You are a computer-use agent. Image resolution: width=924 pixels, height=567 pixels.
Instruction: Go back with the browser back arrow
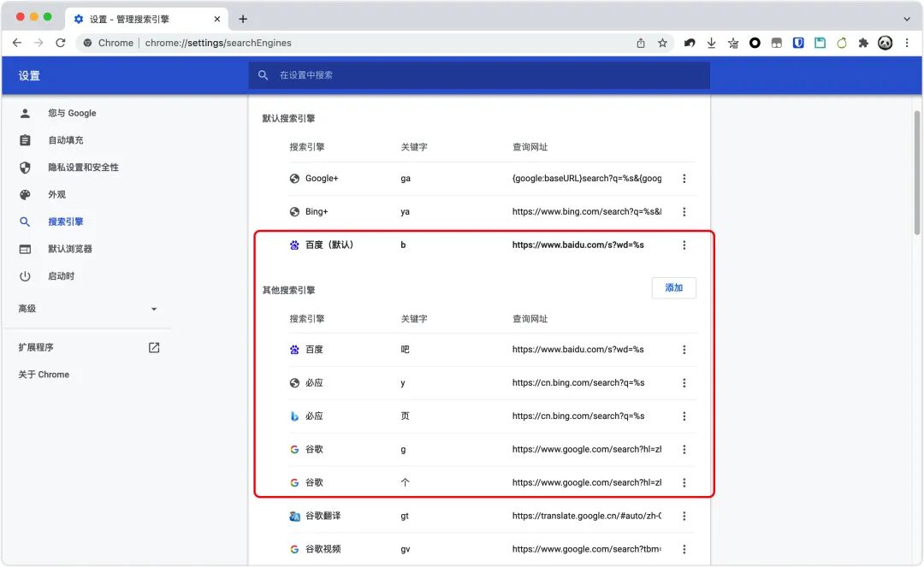pos(16,43)
